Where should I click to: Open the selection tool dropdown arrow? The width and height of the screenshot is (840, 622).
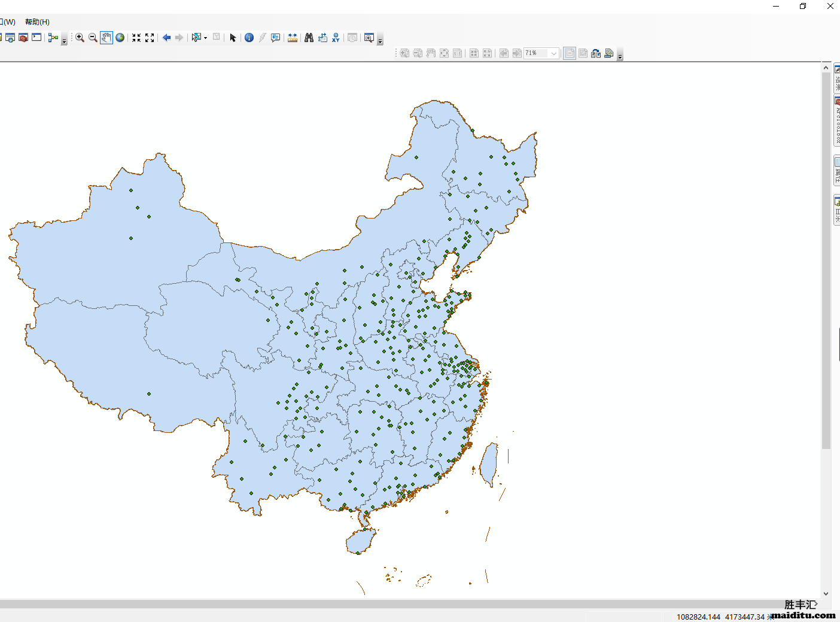(x=206, y=38)
